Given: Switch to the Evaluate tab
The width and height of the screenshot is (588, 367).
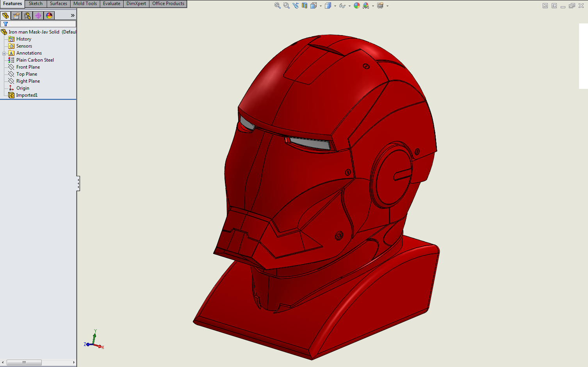Looking at the screenshot, I should [x=112, y=4].
